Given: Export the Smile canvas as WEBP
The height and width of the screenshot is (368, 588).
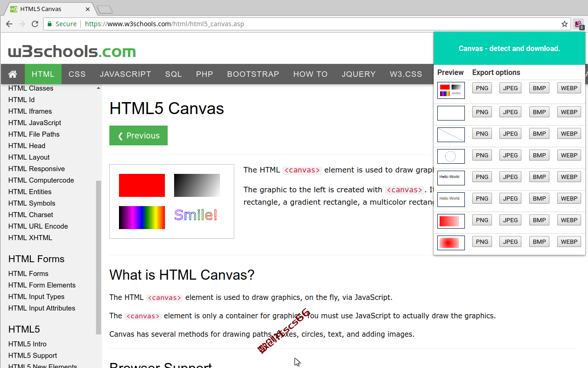Looking at the screenshot, I should [x=569, y=88].
